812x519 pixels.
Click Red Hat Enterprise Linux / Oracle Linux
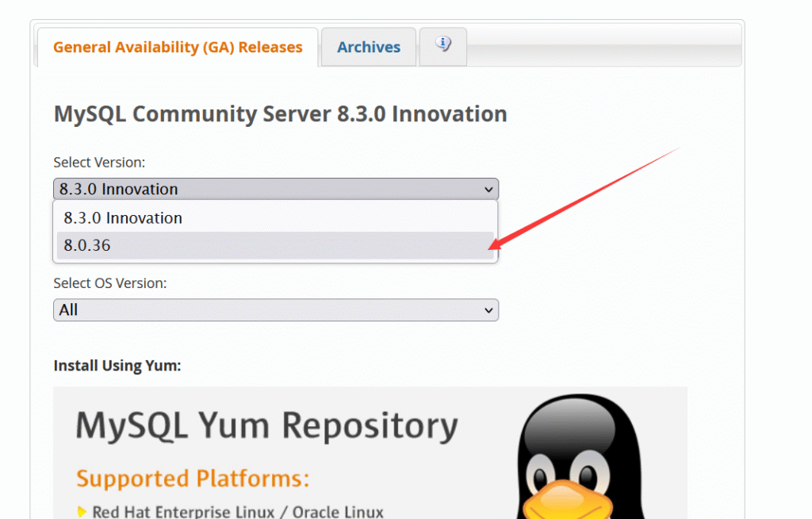tap(238, 512)
